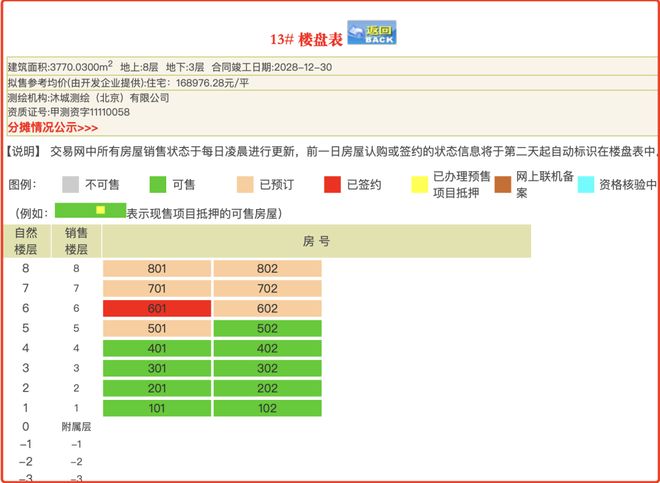
Task: Click the brown 网上联机备案 legend swatch
Action: pyautogui.click(x=506, y=184)
